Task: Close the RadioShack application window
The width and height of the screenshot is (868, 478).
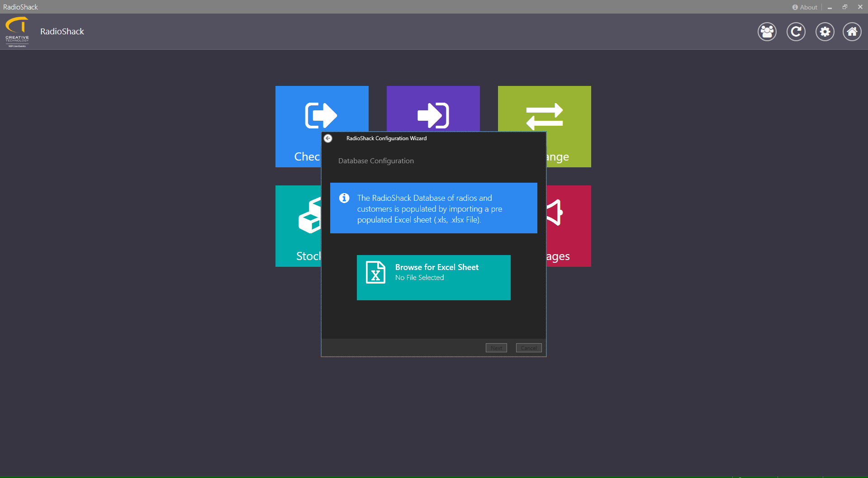Action: [860, 7]
